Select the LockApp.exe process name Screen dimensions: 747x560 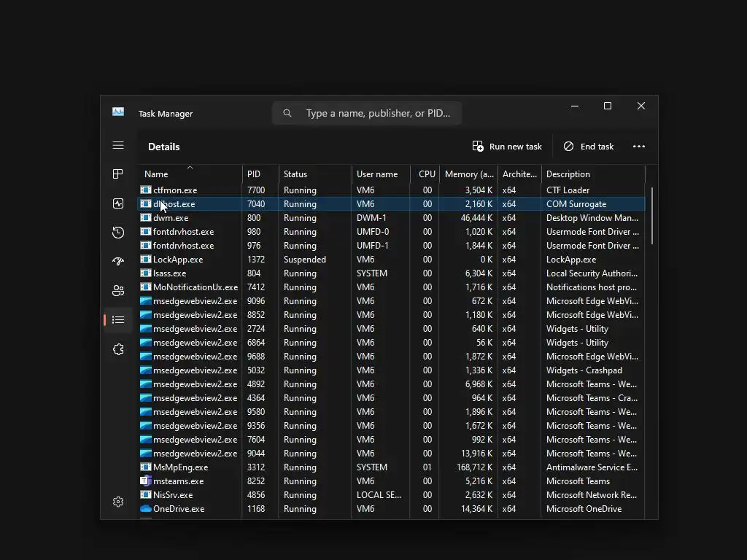point(178,260)
